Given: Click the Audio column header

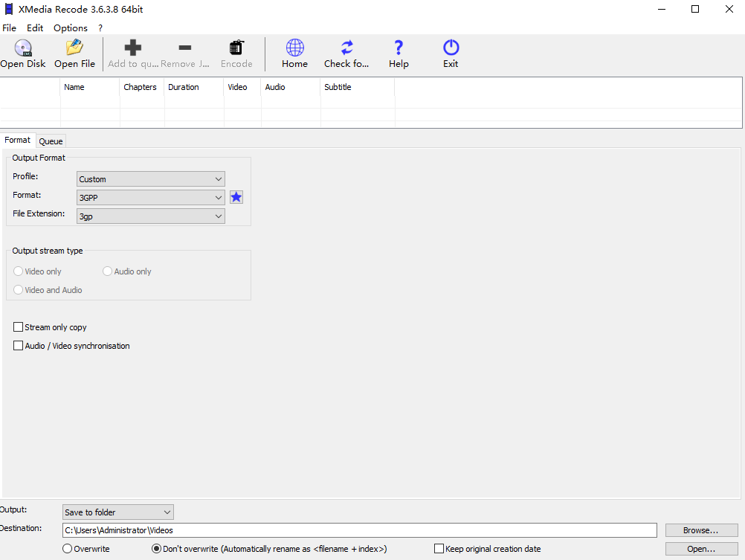Looking at the screenshot, I should 291,87.
